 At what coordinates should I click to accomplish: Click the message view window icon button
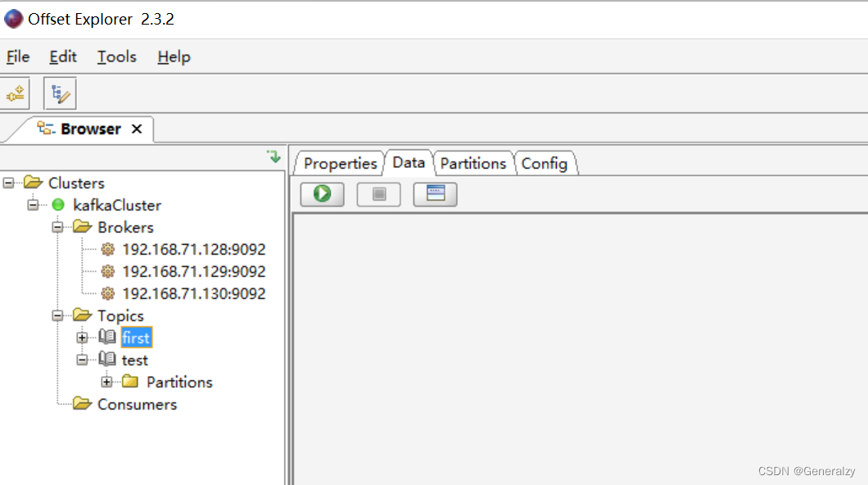click(435, 194)
